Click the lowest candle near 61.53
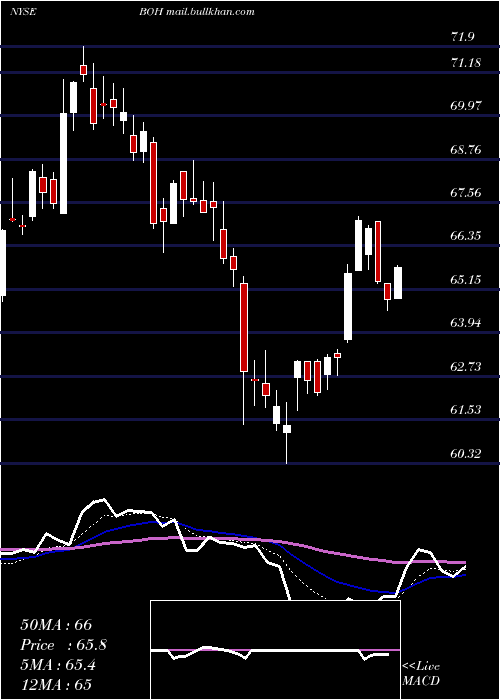Viewport: 500px width, 700px height. [x=287, y=429]
